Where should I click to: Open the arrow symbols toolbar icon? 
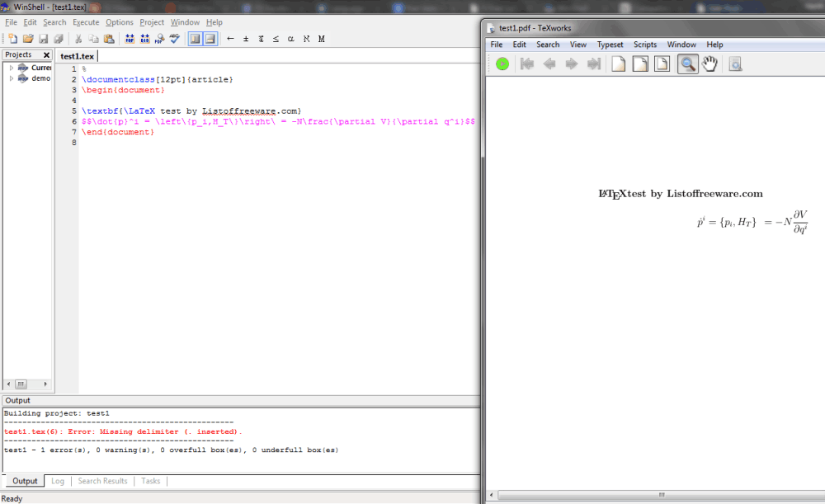pos(230,39)
